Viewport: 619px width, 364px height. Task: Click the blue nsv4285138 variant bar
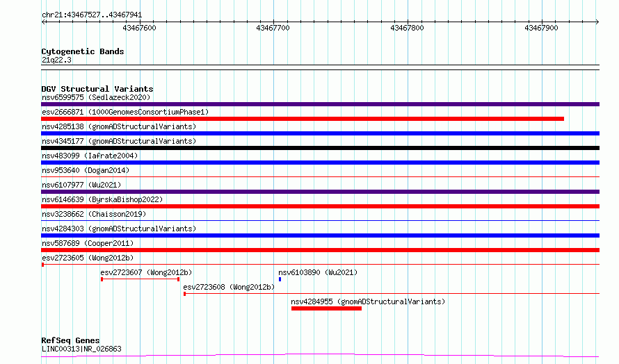320,133
